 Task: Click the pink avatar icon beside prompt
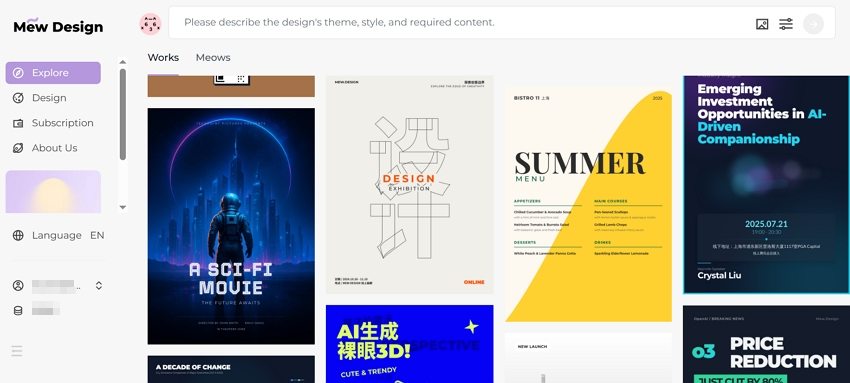150,24
